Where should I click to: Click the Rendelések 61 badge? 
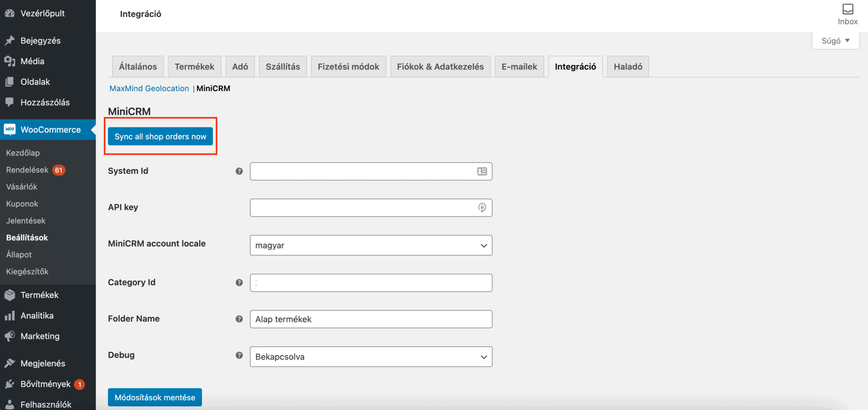coord(59,170)
